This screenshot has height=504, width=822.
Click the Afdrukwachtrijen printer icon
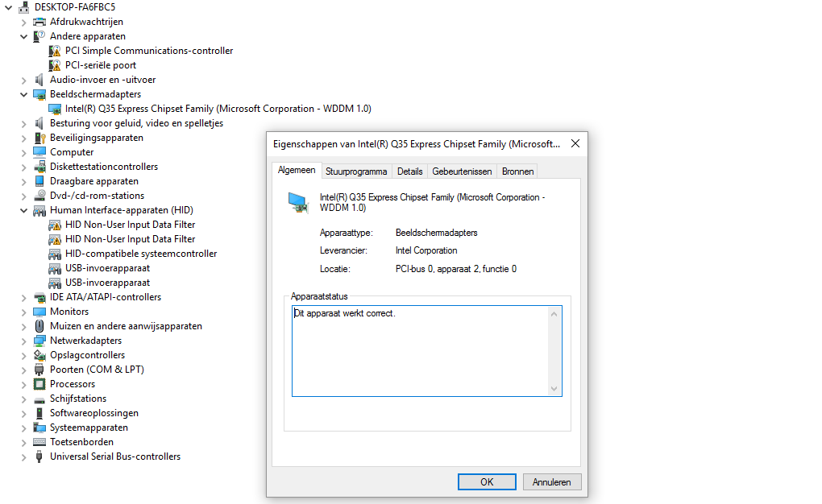(x=39, y=22)
